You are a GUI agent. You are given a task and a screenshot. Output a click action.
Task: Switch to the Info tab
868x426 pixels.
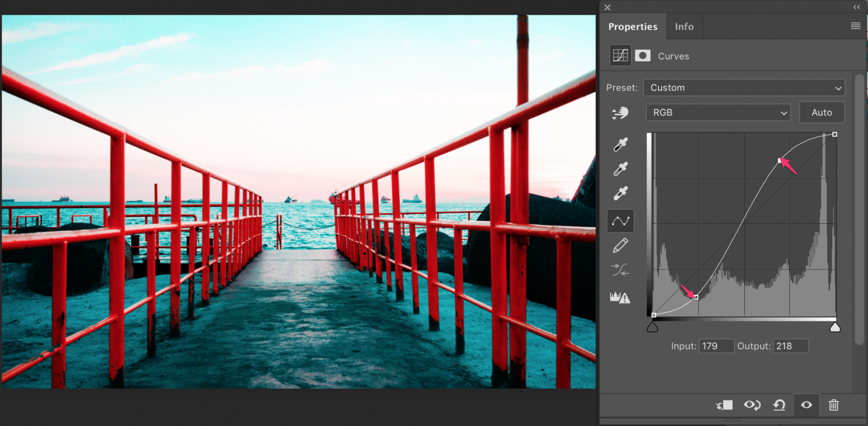pos(684,27)
